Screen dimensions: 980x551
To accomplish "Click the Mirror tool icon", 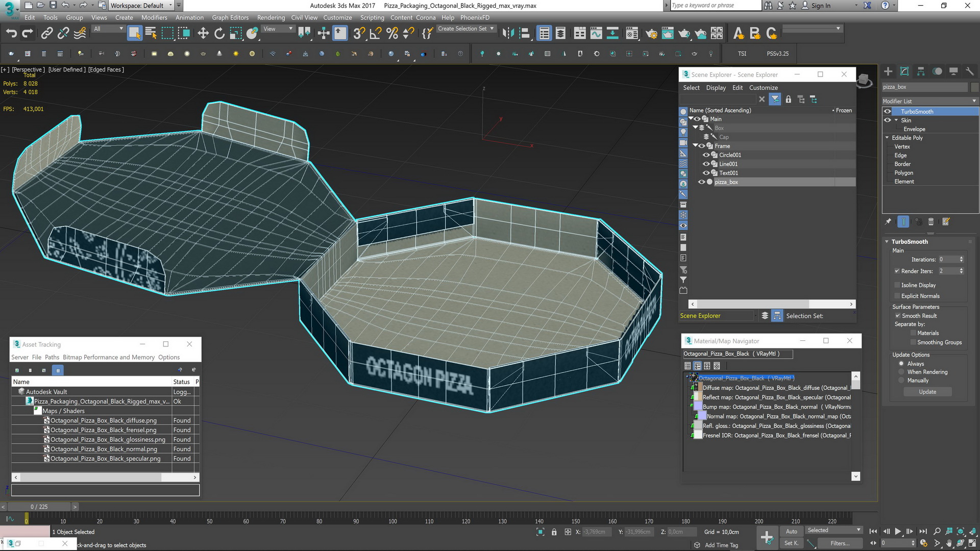I will click(x=508, y=34).
